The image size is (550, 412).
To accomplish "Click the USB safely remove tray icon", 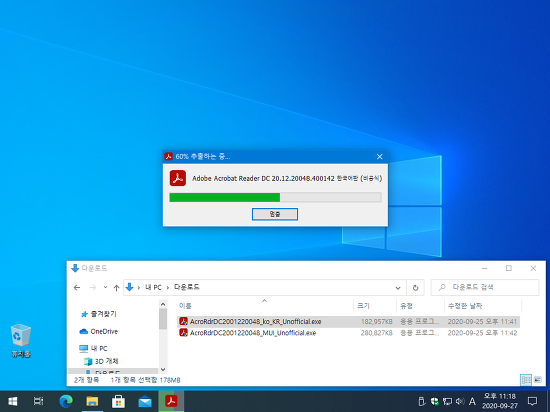I will (x=422, y=401).
